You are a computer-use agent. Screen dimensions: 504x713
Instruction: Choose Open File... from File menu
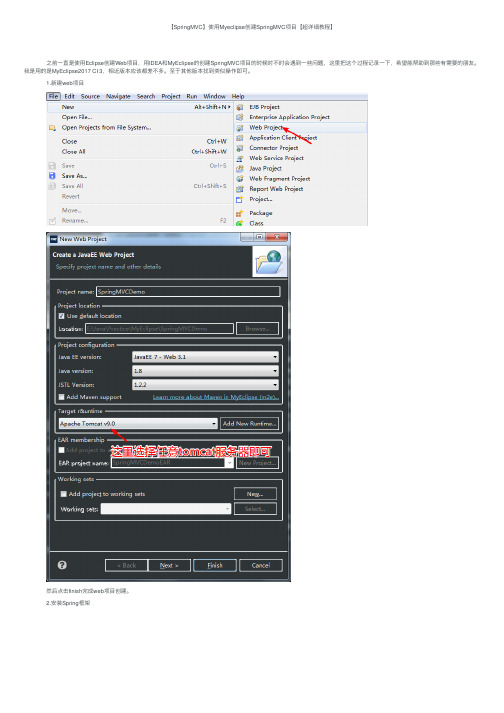77,117
